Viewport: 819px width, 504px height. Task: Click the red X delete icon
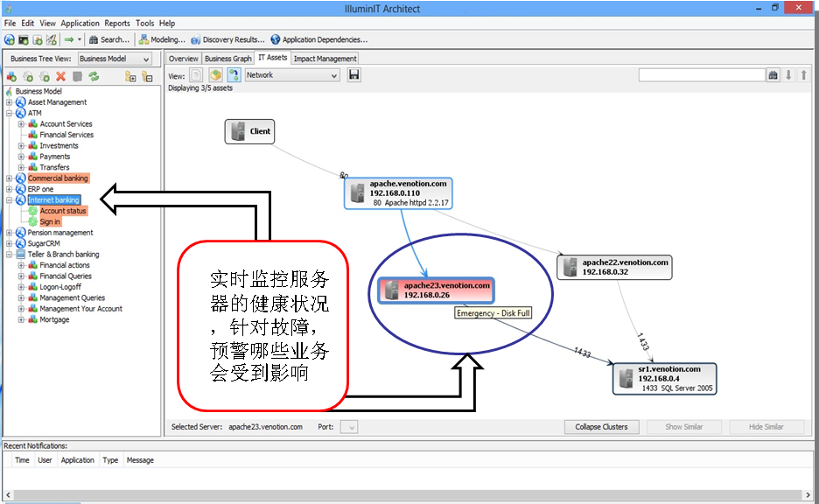61,77
